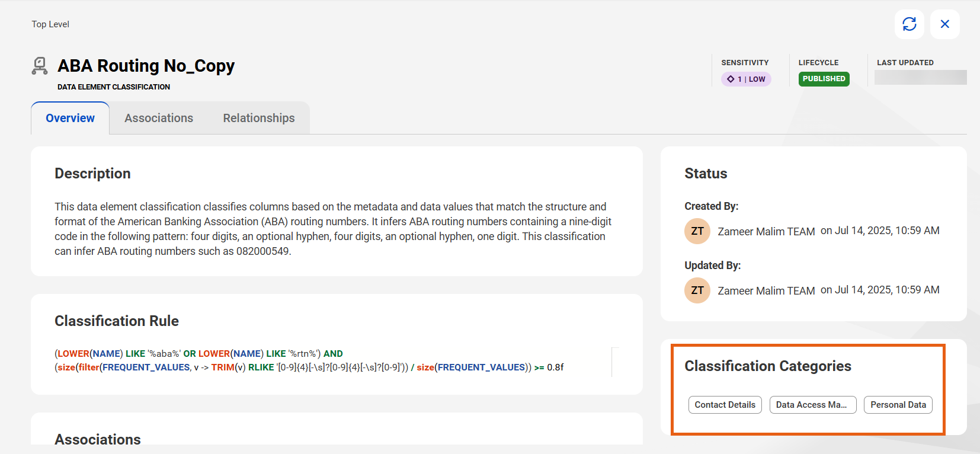This screenshot has height=454, width=980.
Task: Click the Classification Categories heading
Action: [768, 366]
